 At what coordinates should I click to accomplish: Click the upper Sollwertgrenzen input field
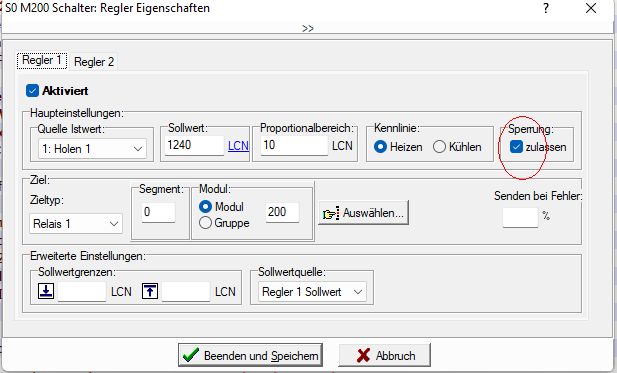tap(186, 292)
